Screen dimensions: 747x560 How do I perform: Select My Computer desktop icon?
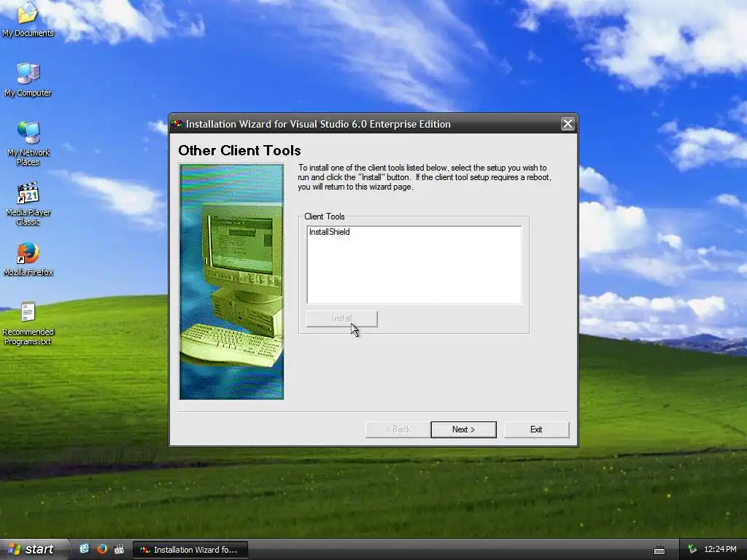pyautogui.click(x=28, y=79)
